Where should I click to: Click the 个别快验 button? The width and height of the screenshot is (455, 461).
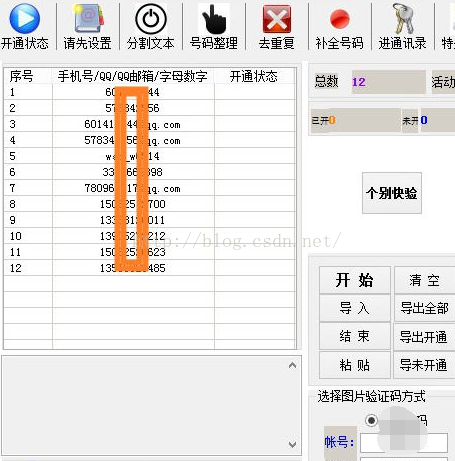point(392,193)
